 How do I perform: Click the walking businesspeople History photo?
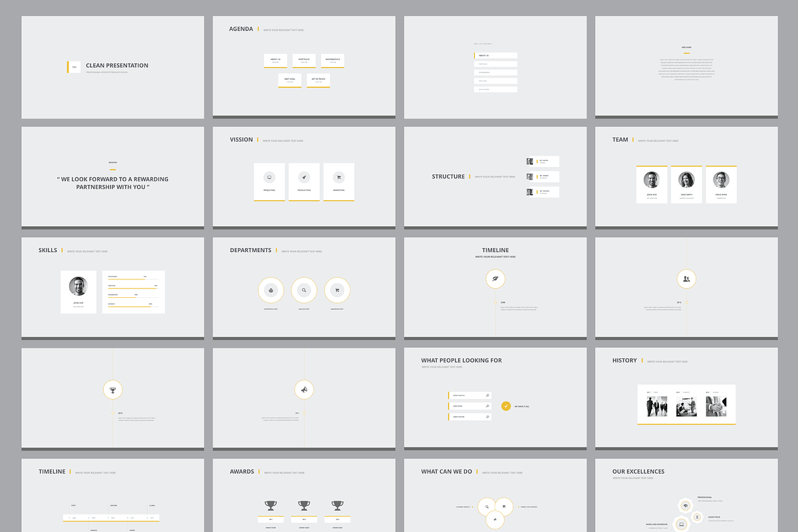[657, 406]
